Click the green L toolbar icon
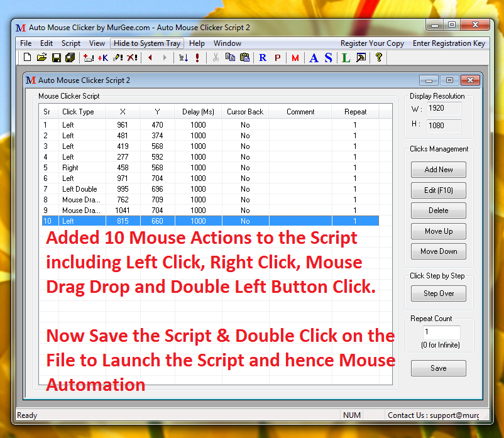The height and width of the screenshot is (438, 504). 345,57
